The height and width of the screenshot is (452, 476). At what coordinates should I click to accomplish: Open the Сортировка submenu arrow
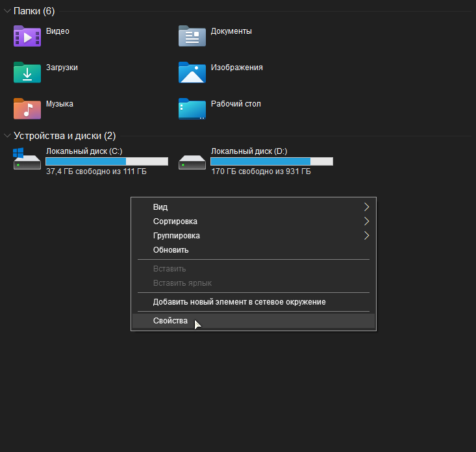tap(366, 221)
